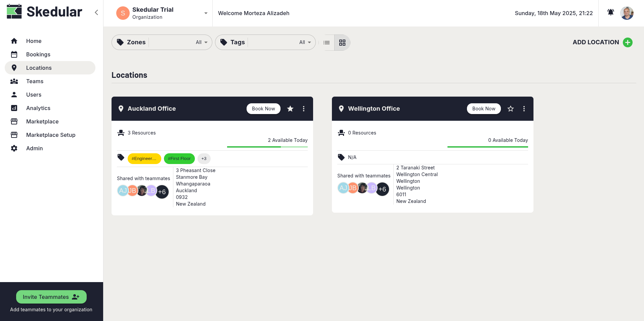The width and height of the screenshot is (644, 321).
Task: Open the Teams icon in the sidebar
Action: [x=14, y=81]
